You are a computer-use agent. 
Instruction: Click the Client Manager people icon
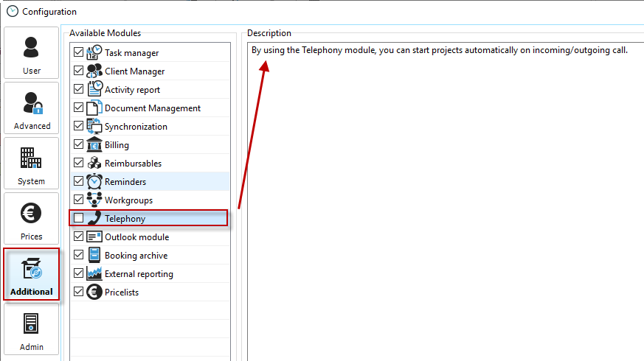tap(94, 71)
